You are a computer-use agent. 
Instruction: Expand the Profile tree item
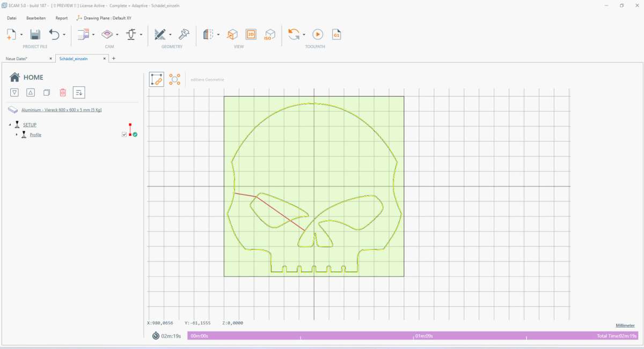pyautogui.click(x=17, y=135)
